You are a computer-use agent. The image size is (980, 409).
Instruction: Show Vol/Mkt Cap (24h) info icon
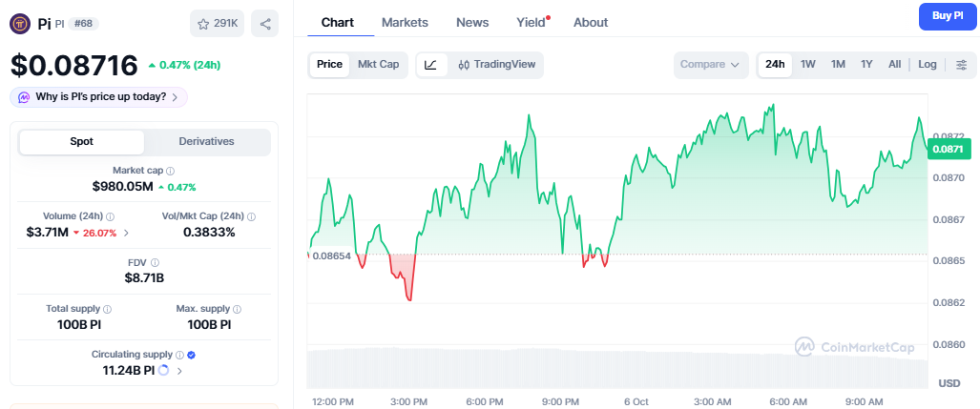251,216
